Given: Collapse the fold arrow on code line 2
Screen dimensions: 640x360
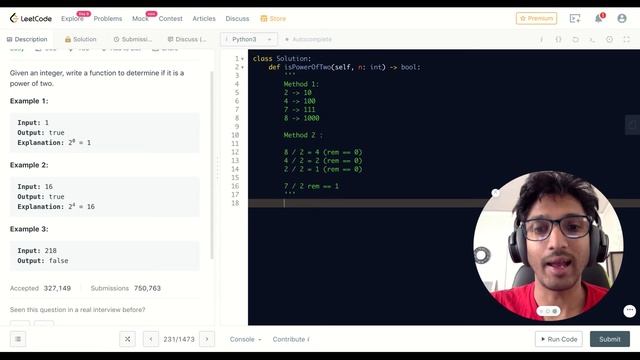Looking at the screenshot, I should coord(242,67).
